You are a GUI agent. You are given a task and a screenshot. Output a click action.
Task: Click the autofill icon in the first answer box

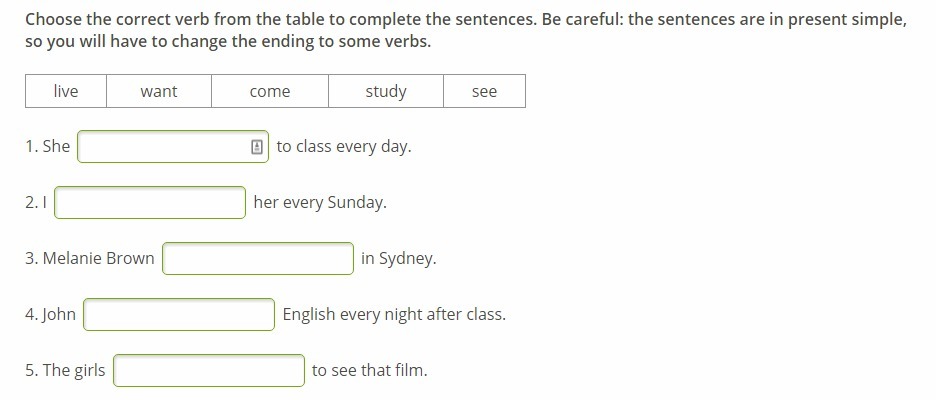point(257,147)
